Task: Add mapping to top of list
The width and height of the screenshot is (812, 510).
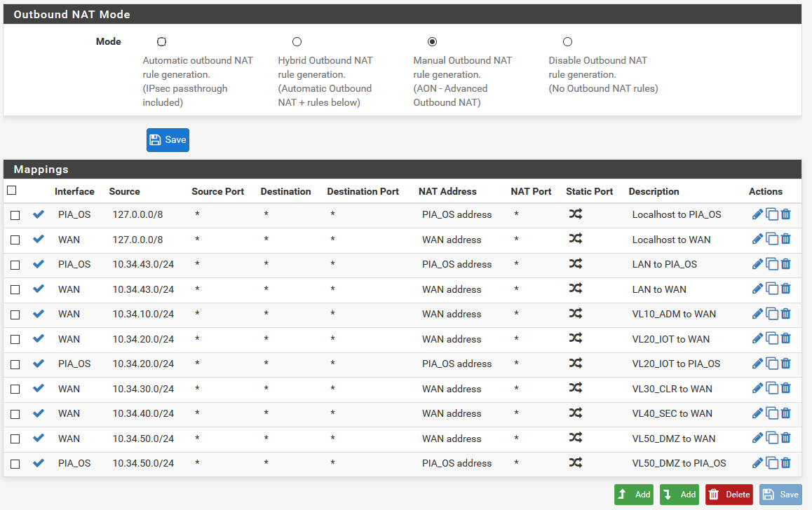Action: coord(634,495)
